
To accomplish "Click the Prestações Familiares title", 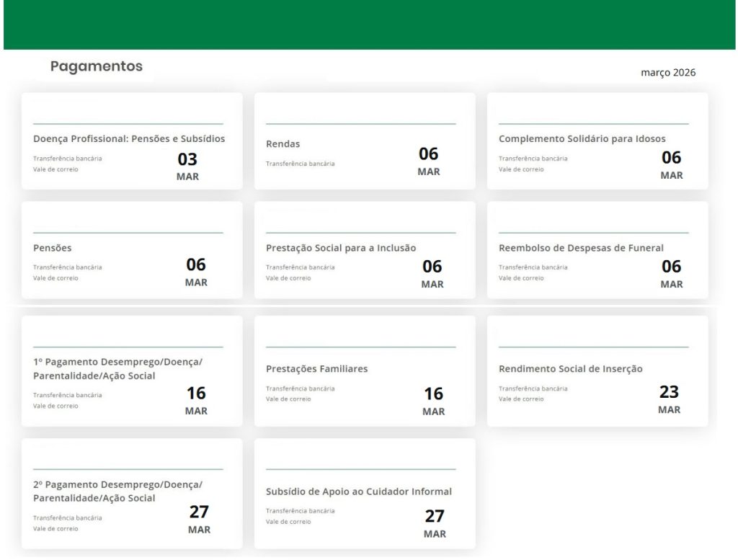I will pyautogui.click(x=316, y=369).
